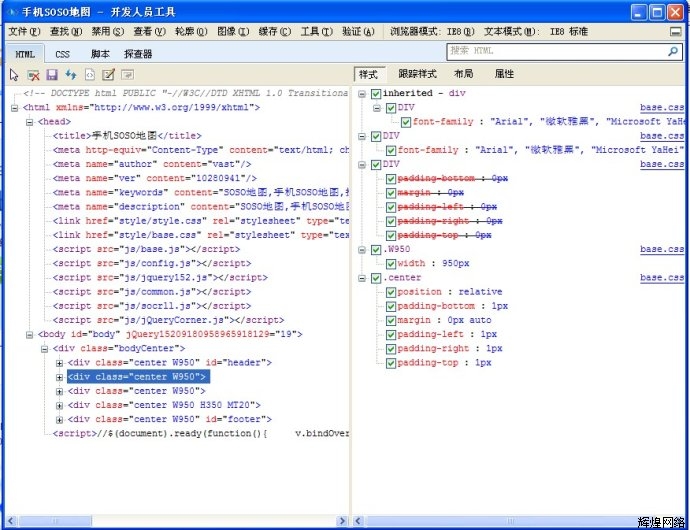Click the magnifier icon in the search HTML box
The height and width of the screenshot is (530, 690).
[x=672, y=52]
